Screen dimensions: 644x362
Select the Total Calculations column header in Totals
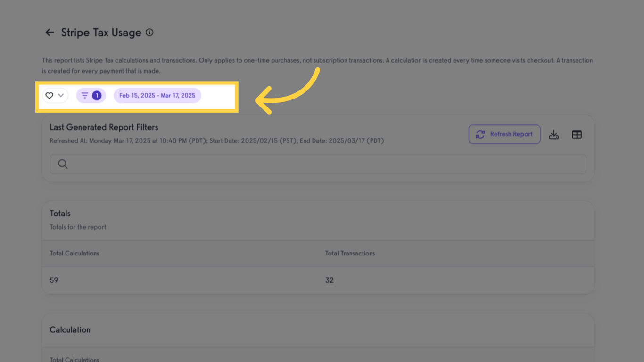coord(74,253)
